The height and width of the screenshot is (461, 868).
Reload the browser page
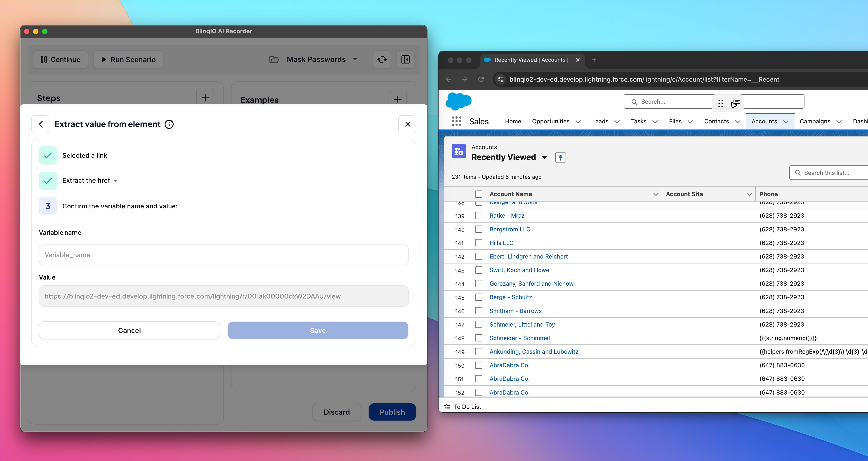click(x=481, y=79)
